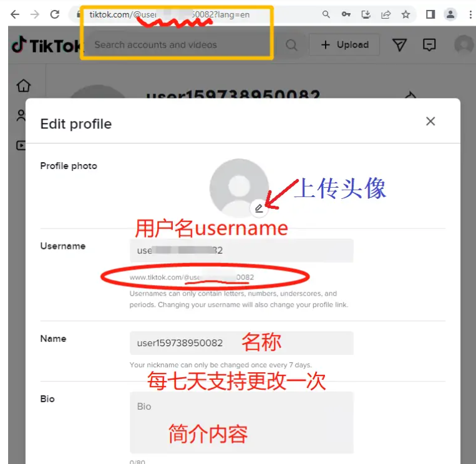Screen dimensions: 476x464
Task: Focus the Bio text area
Action: [241, 422]
